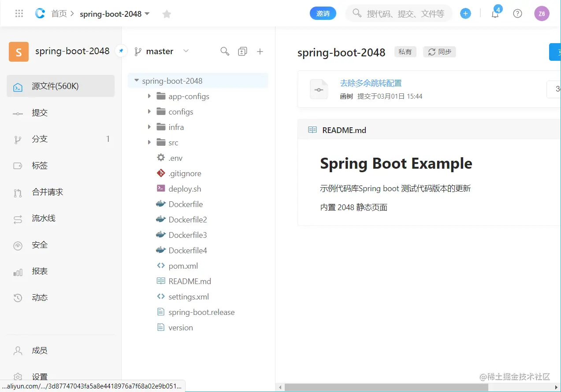The width and height of the screenshot is (561, 392).
Task: Click the pom.xml code brackets icon
Action: (161, 266)
